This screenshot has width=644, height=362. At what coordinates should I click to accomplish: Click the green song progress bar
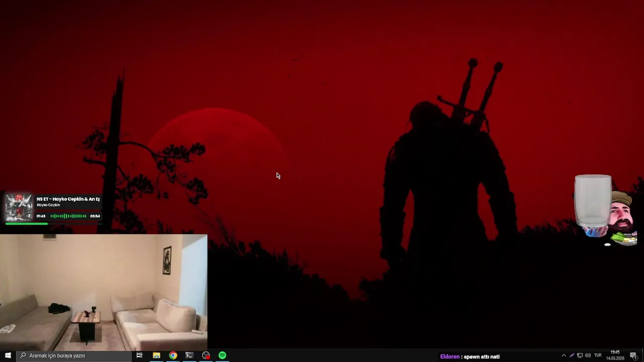pyautogui.click(x=27, y=223)
